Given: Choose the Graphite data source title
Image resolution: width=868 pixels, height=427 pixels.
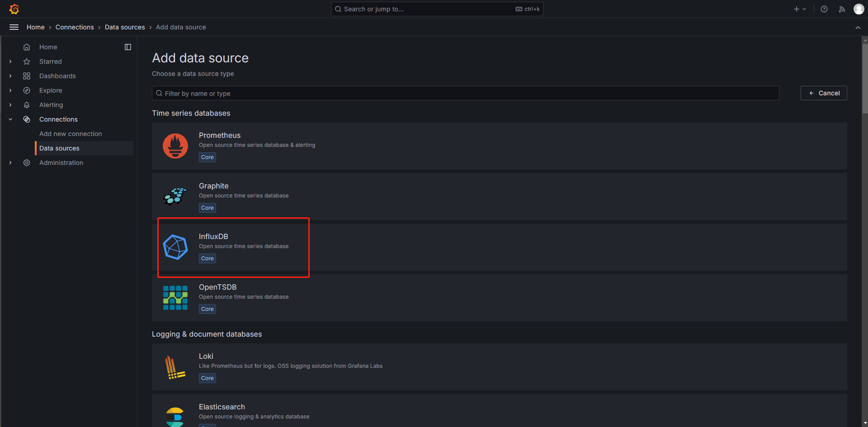Looking at the screenshot, I should (x=214, y=186).
